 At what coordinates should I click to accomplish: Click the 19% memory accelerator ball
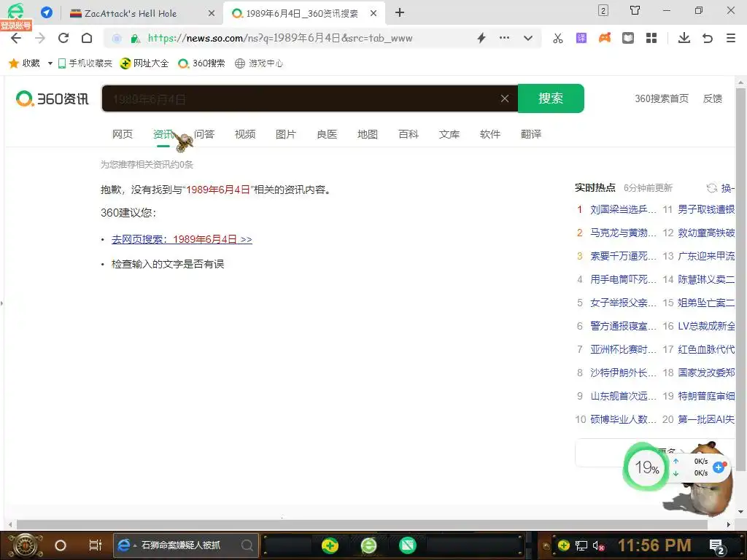coord(646,467)
